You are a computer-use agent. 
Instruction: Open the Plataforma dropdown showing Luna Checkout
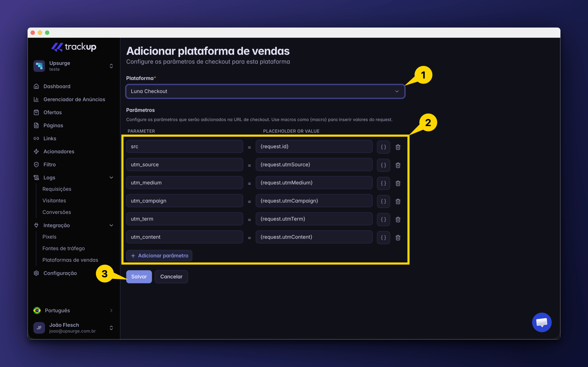click(x=265, y=91)
